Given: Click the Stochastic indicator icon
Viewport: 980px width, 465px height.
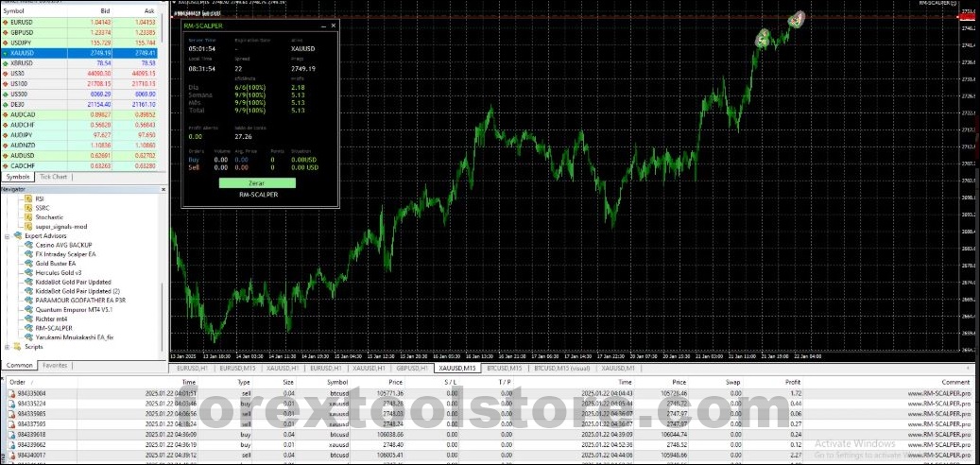Looking at the screenshot, I should 28,216.
